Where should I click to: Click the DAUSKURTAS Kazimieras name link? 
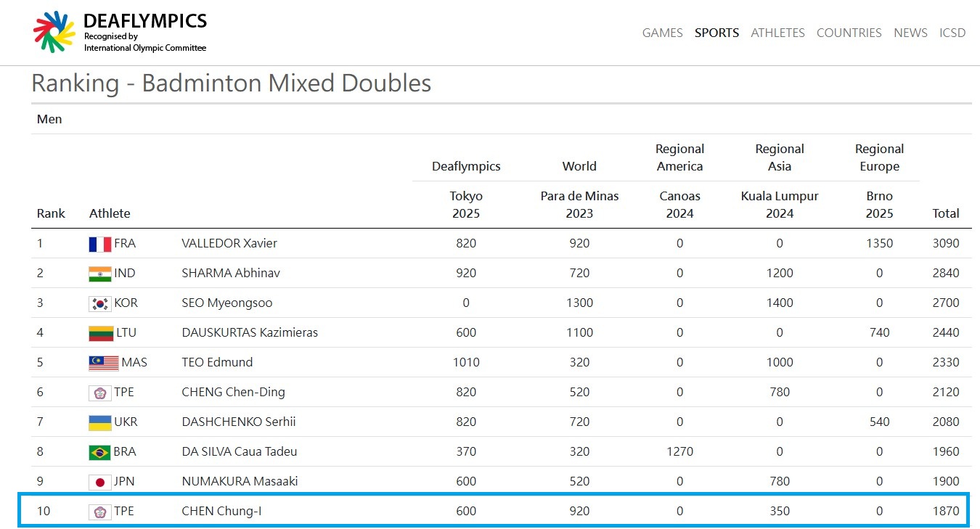coord(250,332)
